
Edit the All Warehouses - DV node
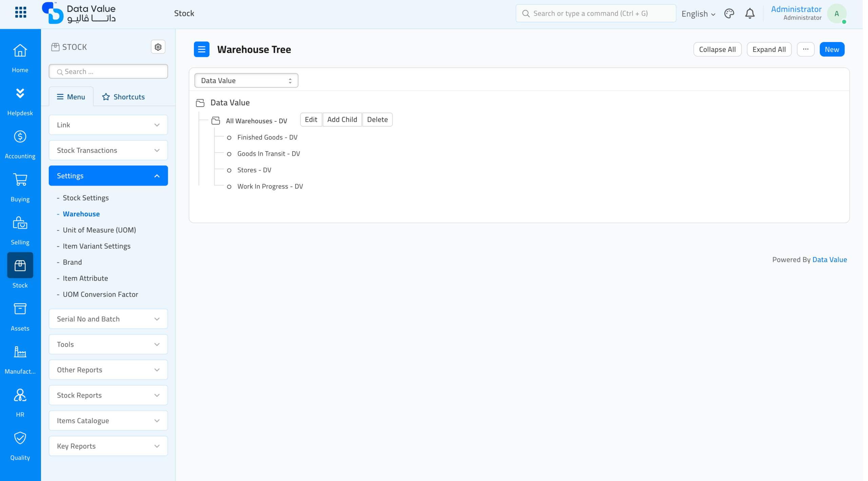[311, 120]
